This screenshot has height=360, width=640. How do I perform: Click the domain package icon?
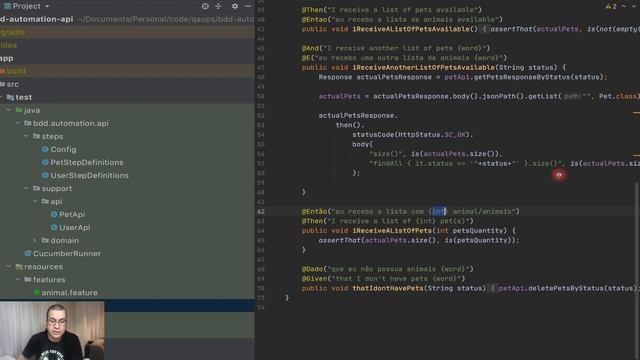[45, 241]
